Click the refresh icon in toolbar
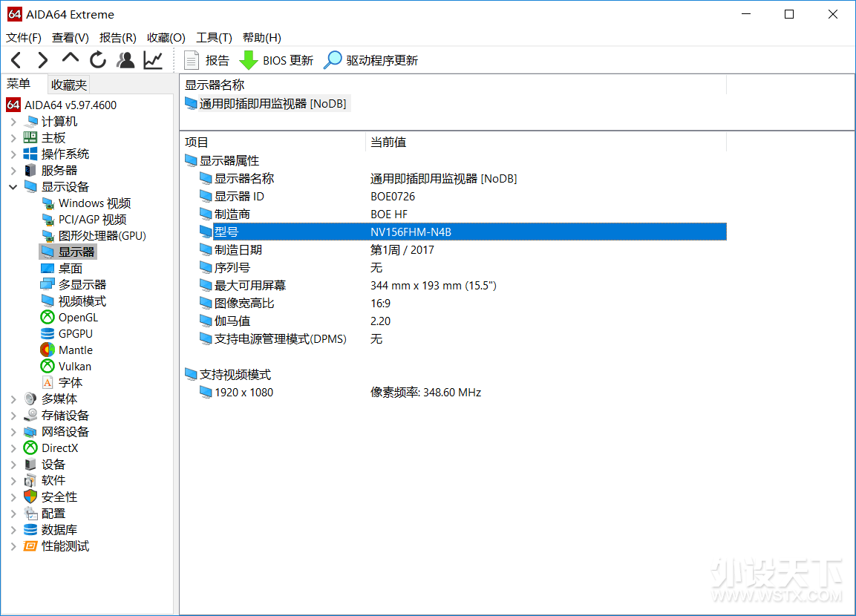 pyautogui.click(x=98, y=60)
